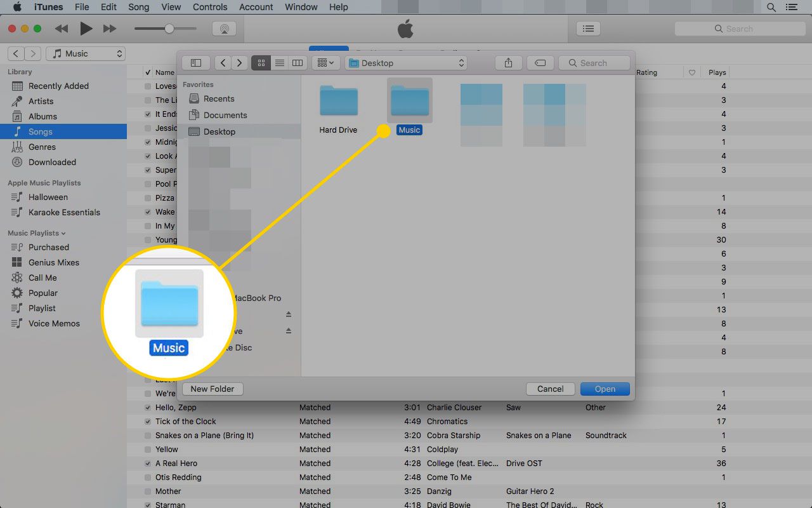
Task: Open the File menu
Action: (x=81, y=7)
